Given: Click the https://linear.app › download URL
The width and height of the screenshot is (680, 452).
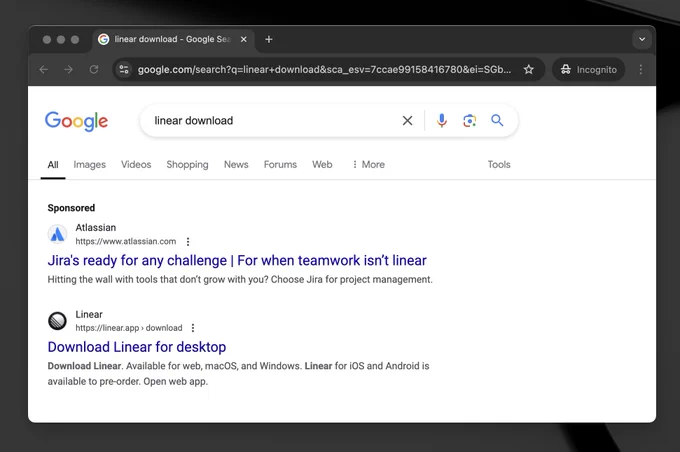Looking at the screenshot, I should pyautogui.click(x=129, y=328).
